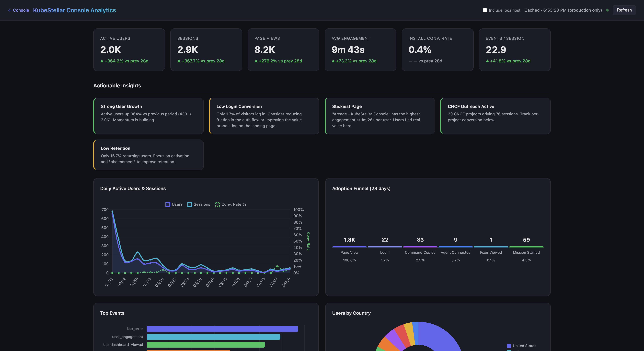Open the Low Login Conversion insight card

tap(264, 116)
